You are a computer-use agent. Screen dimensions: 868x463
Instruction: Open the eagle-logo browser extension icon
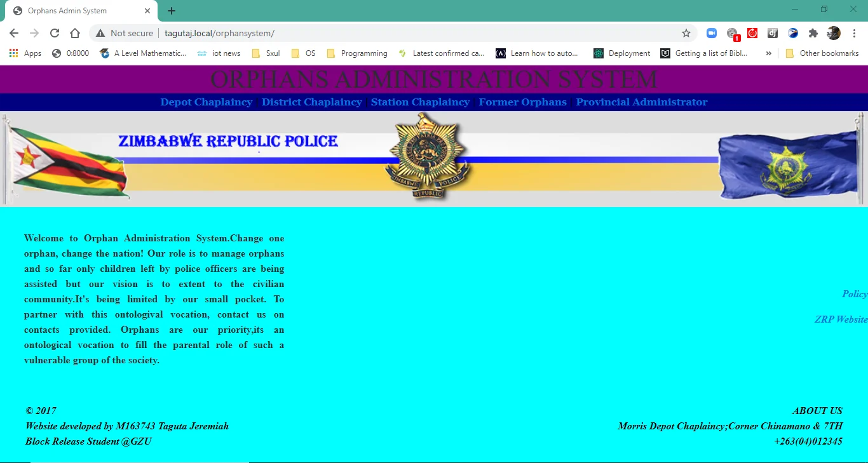click(x=793, y=33)
